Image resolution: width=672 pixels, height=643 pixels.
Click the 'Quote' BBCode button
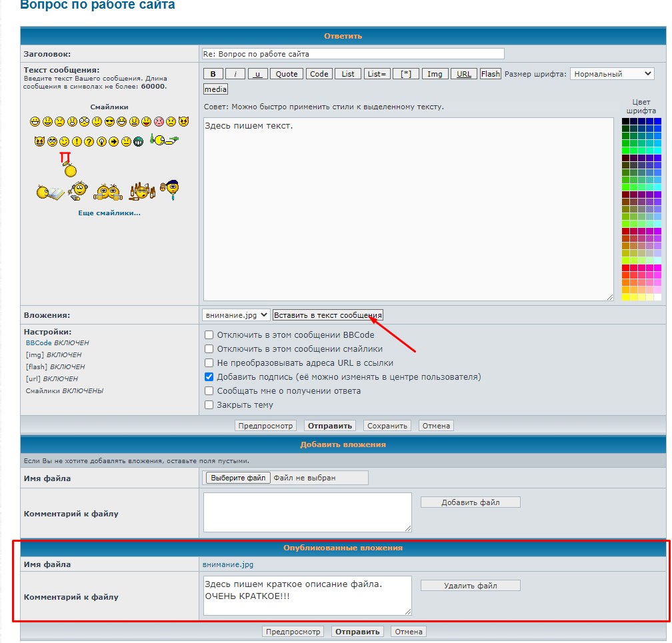(x=287, y=74)
